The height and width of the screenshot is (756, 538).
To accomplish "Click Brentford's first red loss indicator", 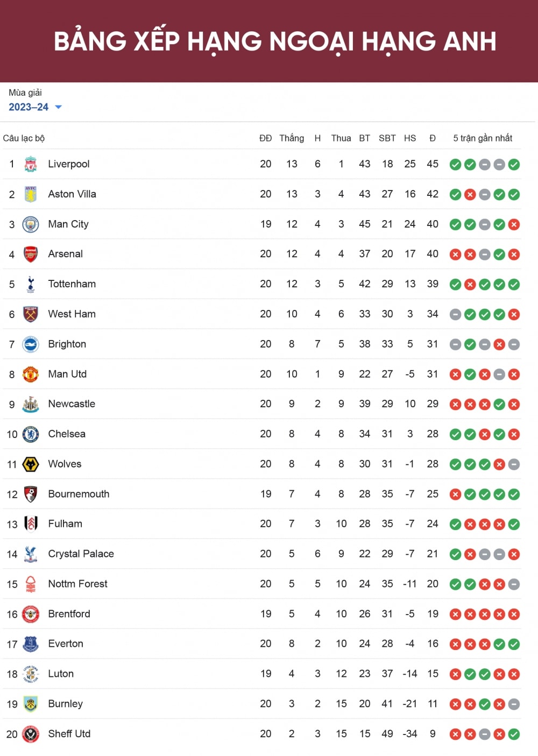I will [455, 614].
